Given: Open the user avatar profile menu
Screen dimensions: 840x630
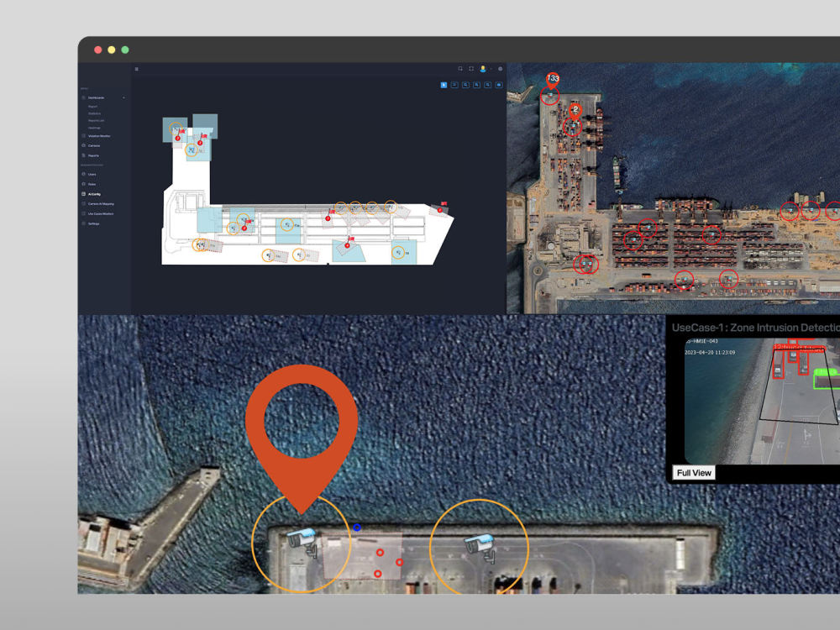Looking at the screenshot, I should (483, 69).
